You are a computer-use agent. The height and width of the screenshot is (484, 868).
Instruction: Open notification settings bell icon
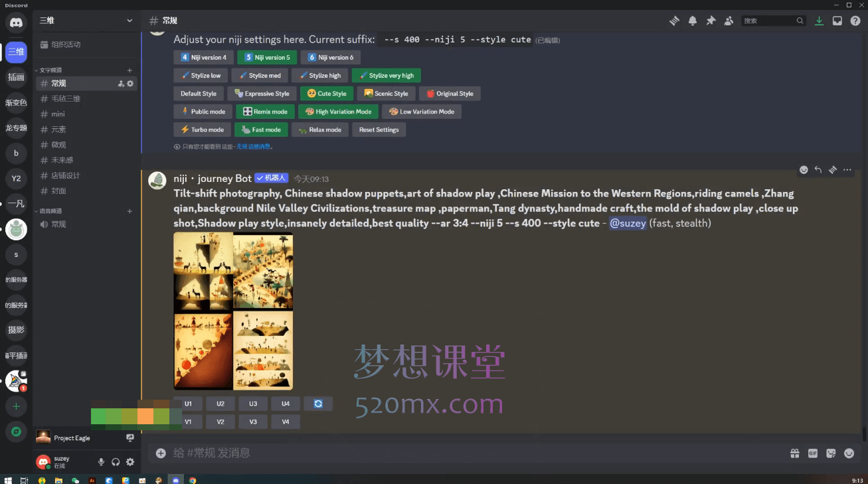tap(693, 21)
